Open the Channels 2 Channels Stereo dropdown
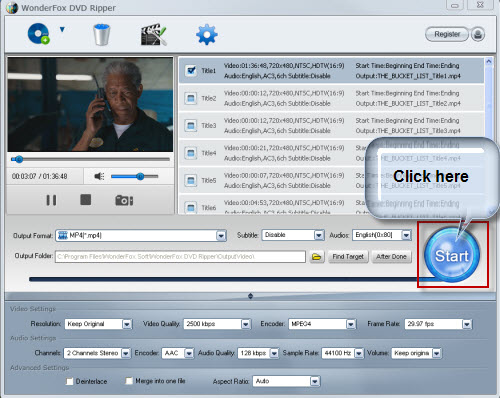The height and width of the screenshot is (398, 500). [126, 353]
